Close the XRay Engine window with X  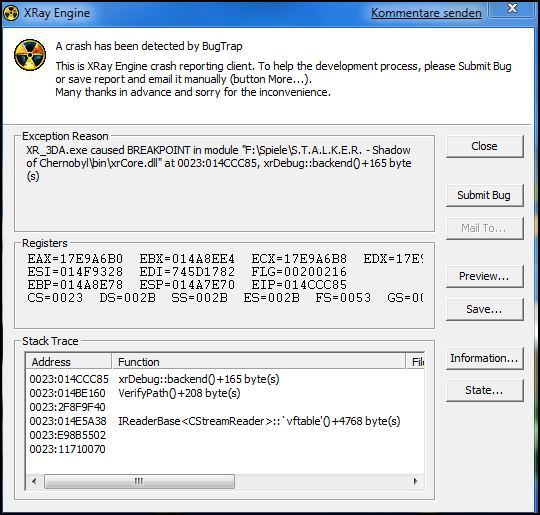click(x=512, y=8)
